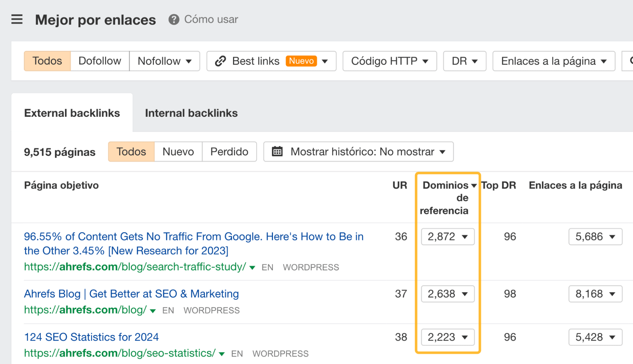Screen dimensions: 633x364
Task: Switch backlinks view to Perdido
Action: pyautogui.click(x=229, y=152)
